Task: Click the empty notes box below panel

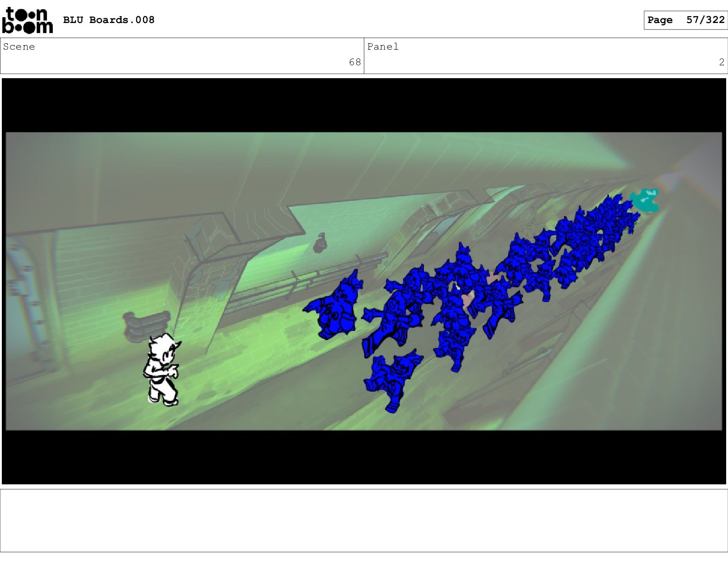Action: pyautogui.click(x=364, y=520)
